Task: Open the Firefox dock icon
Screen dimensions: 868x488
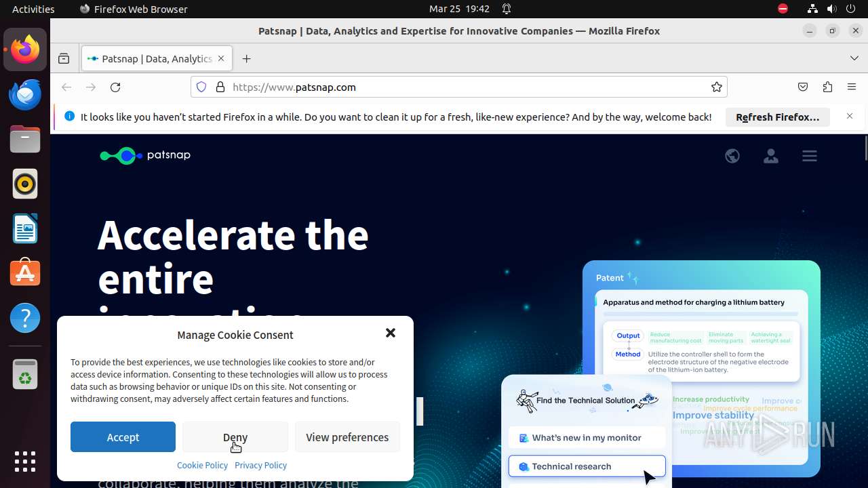Action: click(25, 49)
